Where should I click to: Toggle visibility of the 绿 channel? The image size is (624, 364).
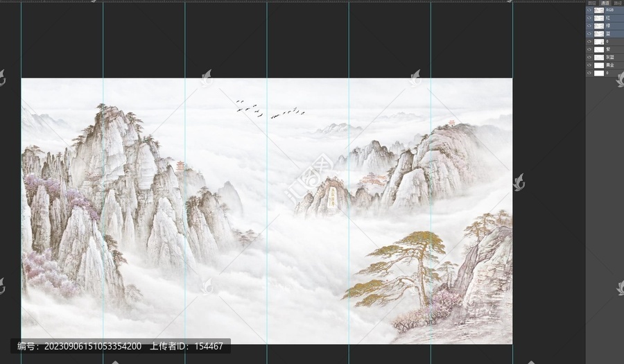click(589, 26)
